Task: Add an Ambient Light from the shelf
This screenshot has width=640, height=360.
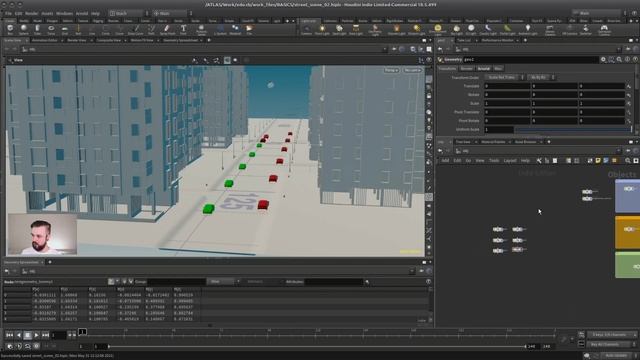Action: (x=528, y=29)
